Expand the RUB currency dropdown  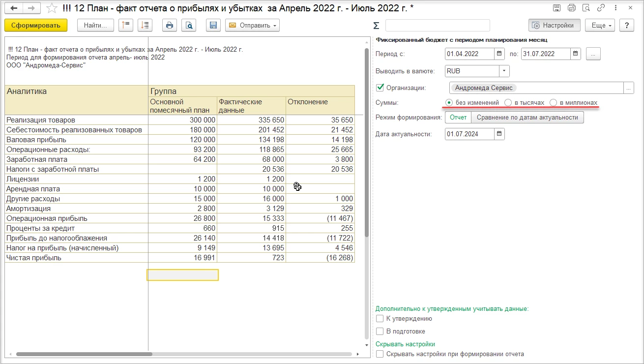[x=504, y=71]
